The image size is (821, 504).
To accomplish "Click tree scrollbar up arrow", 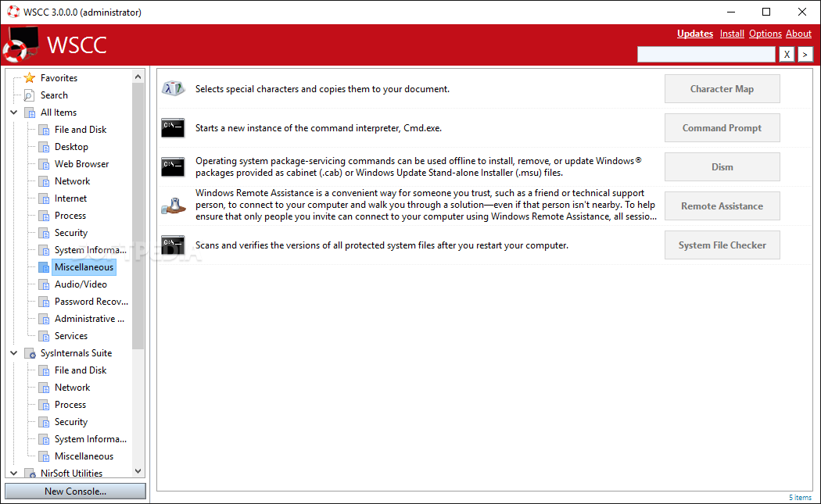I will click(138, 77).
